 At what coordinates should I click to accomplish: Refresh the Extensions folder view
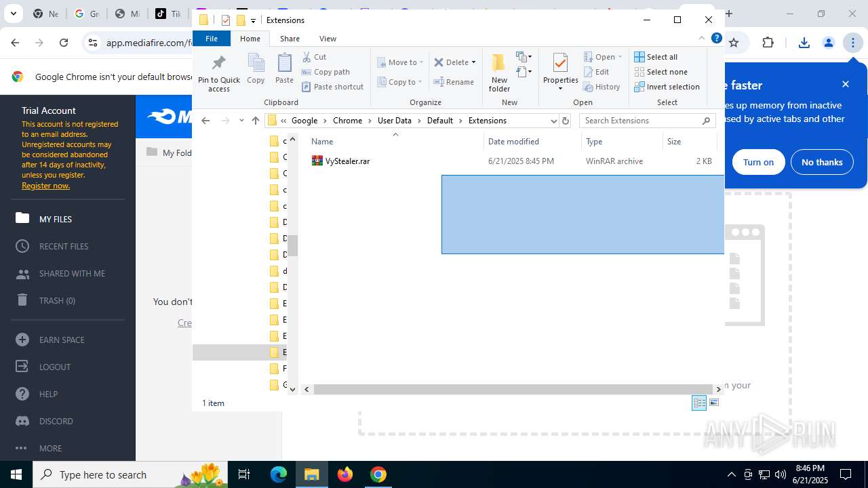pyautogui.click(x=566, y=121)
